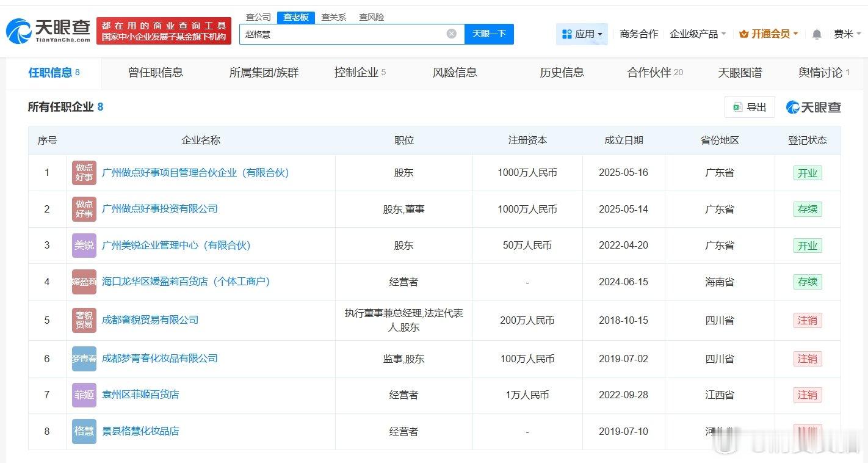Switch to 查风险 search tab
The image size is (868, 463).
[372, 17]
